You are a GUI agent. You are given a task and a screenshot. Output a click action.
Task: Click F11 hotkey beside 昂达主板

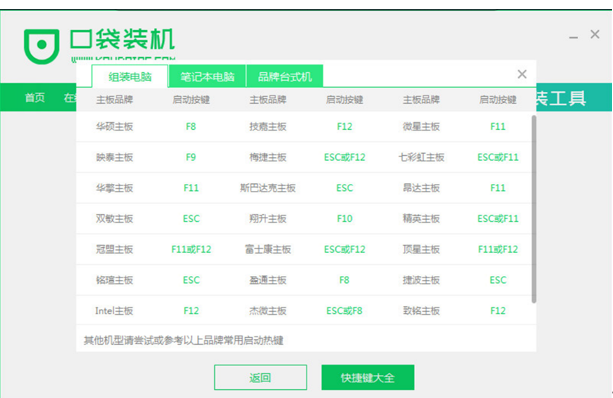[x=498, y=188]
